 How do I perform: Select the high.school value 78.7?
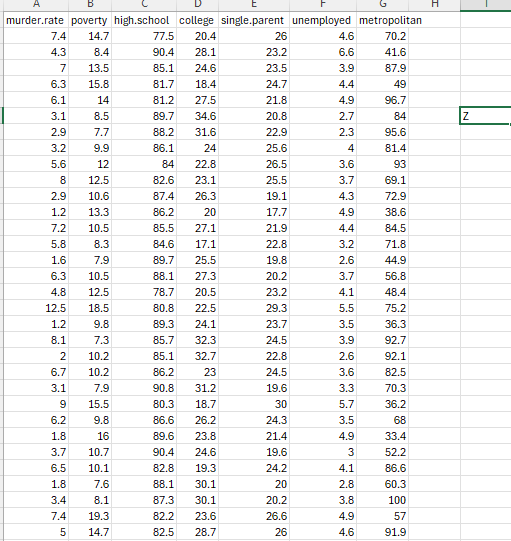(144, 292)
